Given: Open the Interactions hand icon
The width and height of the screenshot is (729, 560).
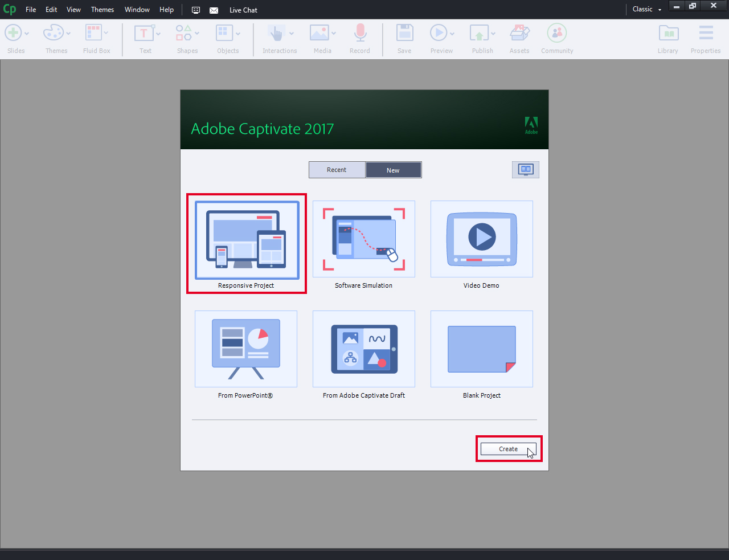Looking at the screenshot, I should [276, 33].
